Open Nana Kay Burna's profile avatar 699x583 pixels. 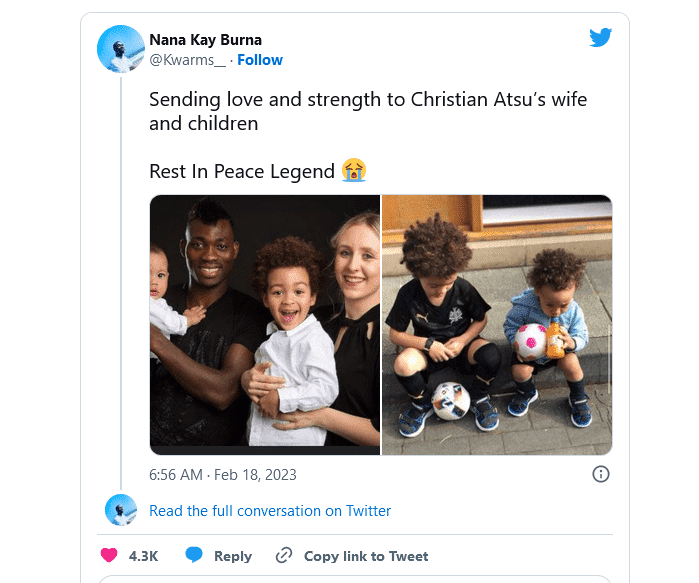click(x=121, y=49)
